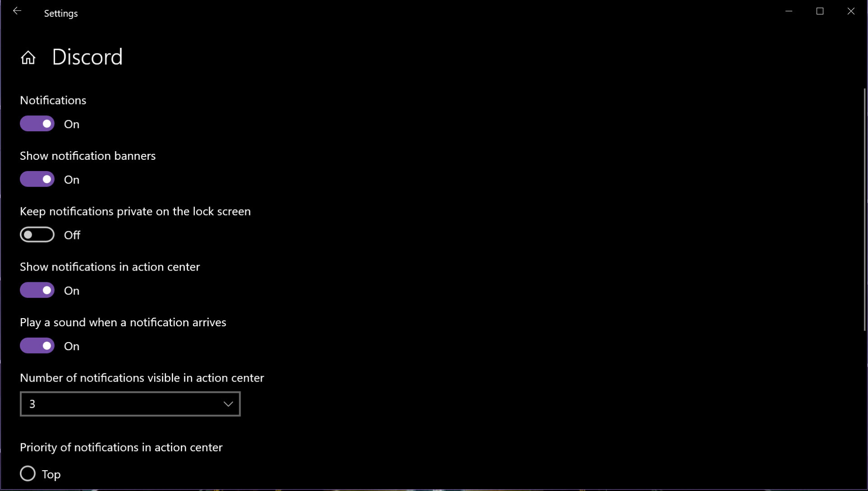Click the back navigation arrow icon
The height and width of the screenshot is (491, 868).
[16, 11]
